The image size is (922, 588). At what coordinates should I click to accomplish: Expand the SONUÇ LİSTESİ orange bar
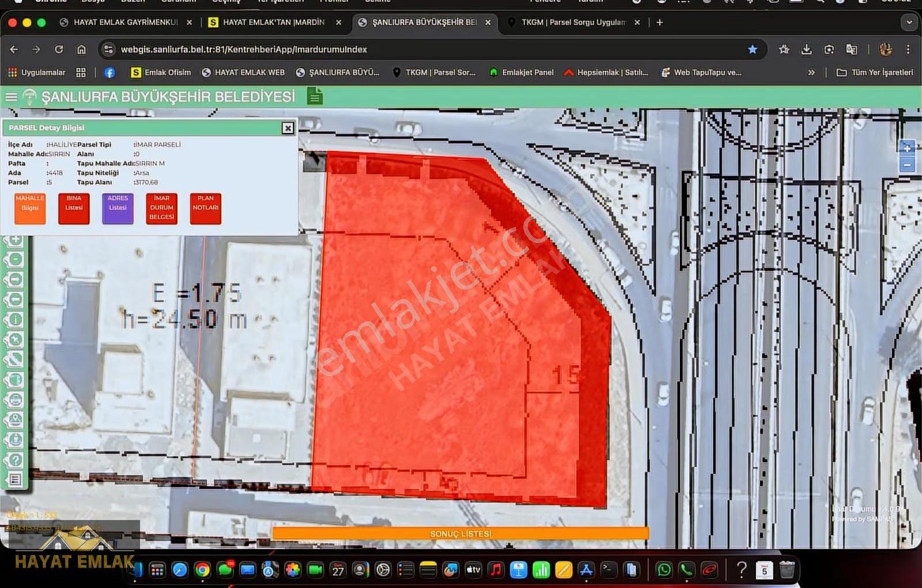pyautogui.click(x=460, y=534)
